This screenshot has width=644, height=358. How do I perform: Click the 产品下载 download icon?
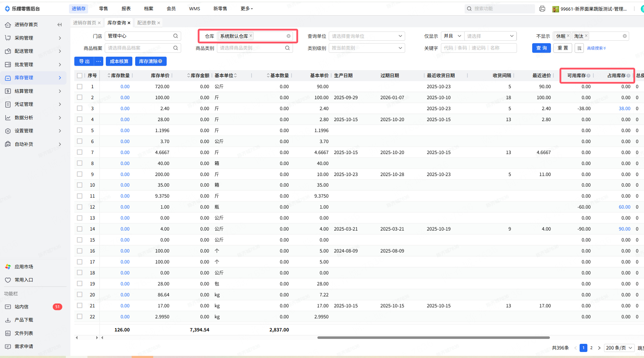click(8, 320)
